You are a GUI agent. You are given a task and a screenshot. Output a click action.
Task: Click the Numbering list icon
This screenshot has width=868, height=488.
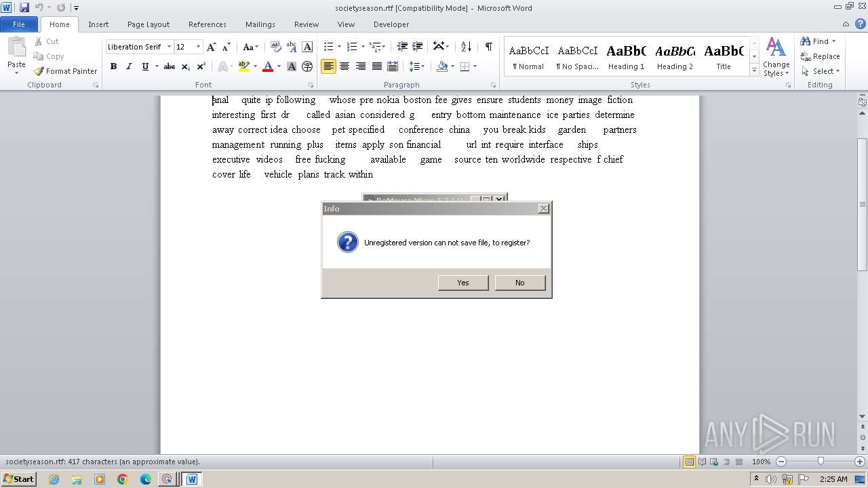point(352,47)
